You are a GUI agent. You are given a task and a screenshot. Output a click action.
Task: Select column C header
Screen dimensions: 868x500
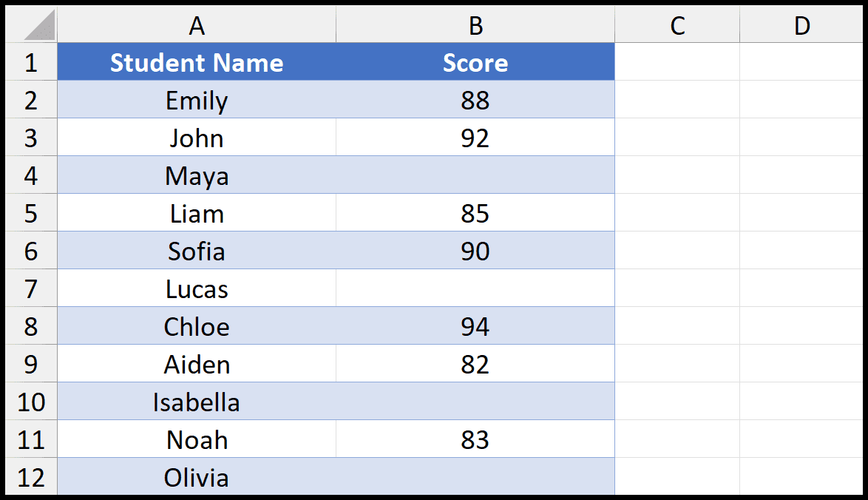click(677, 25)
